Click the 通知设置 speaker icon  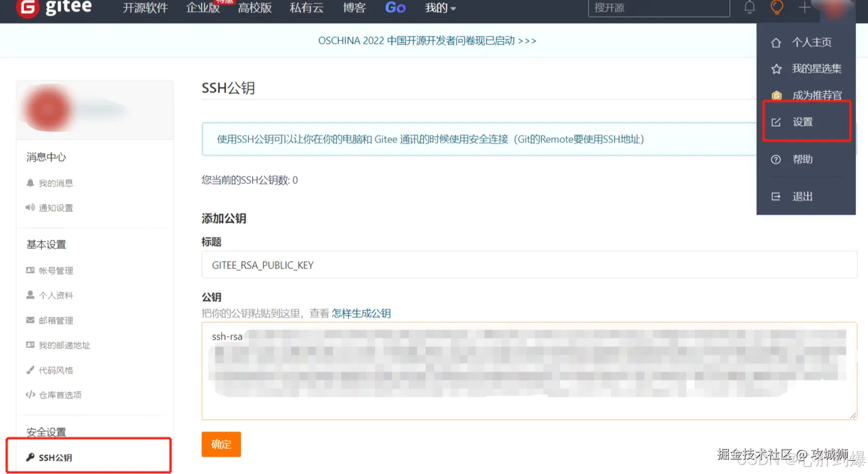pyautogui.click(x=29, y=207)
